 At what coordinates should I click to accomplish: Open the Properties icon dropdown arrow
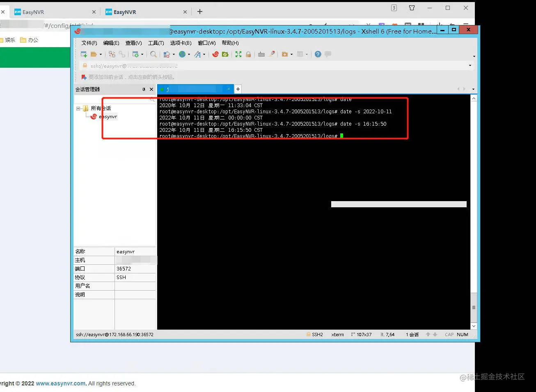point(142,54)
